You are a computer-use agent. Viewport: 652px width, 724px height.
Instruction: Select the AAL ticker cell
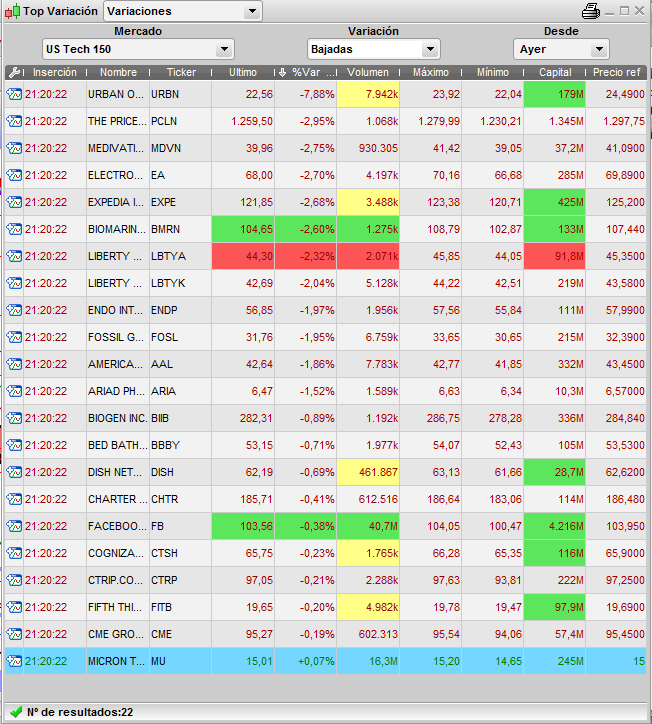click(x=181, y=364)
